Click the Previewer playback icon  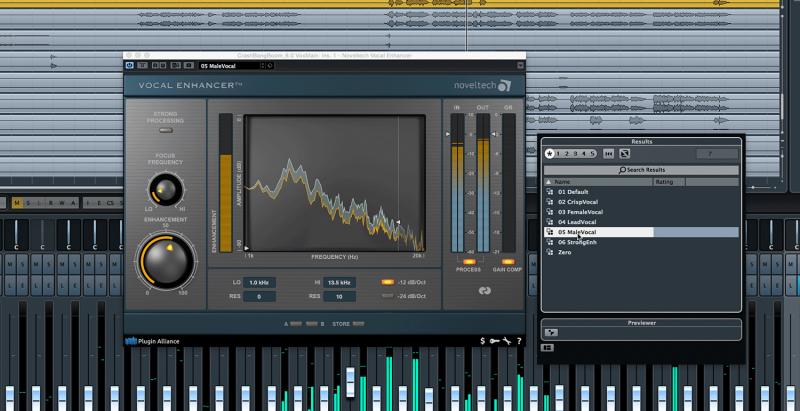coord(551,332)
